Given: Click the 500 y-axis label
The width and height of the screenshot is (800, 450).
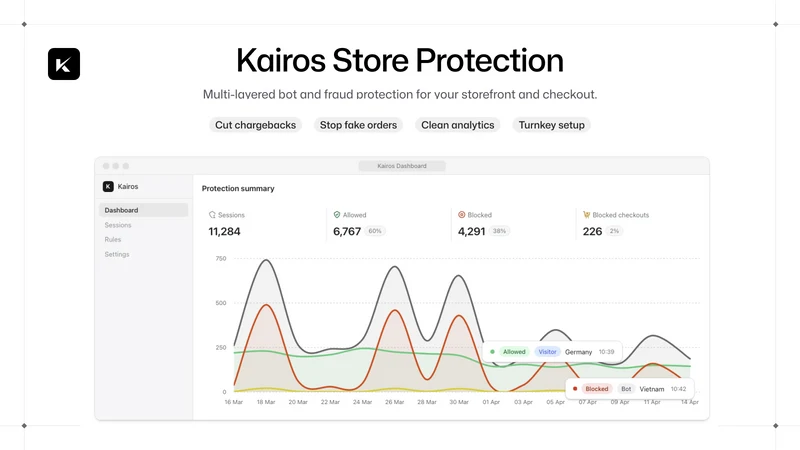Looking at the screenshot, I should (221, 303).
